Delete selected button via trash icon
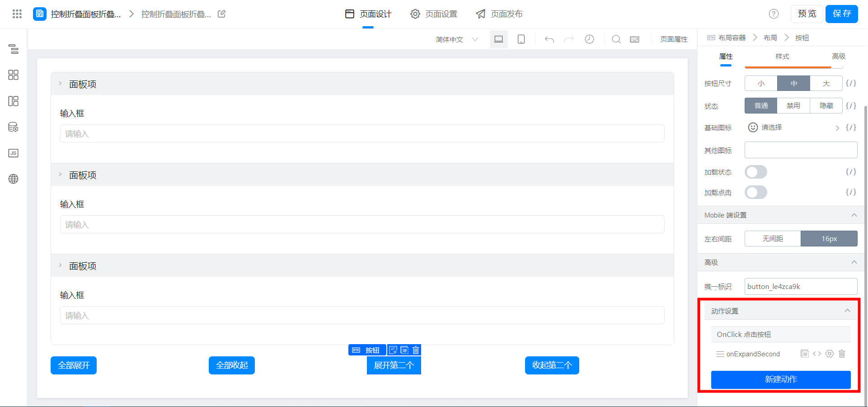This screenshot has height=407, width=868. (x=416, y=350)
